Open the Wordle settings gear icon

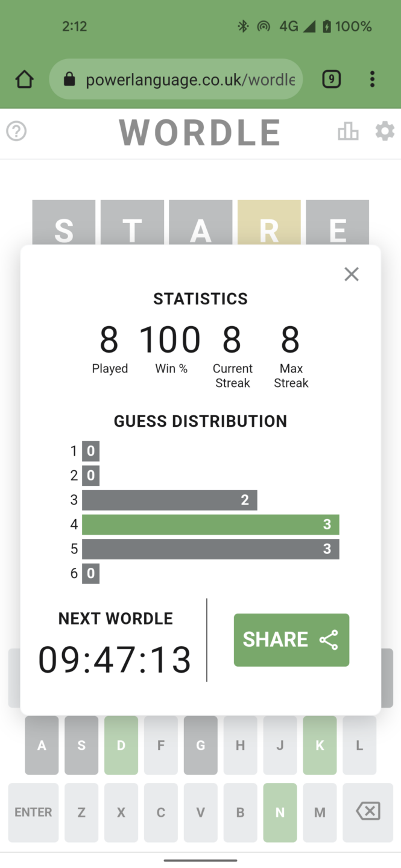[x=384, y=131]
